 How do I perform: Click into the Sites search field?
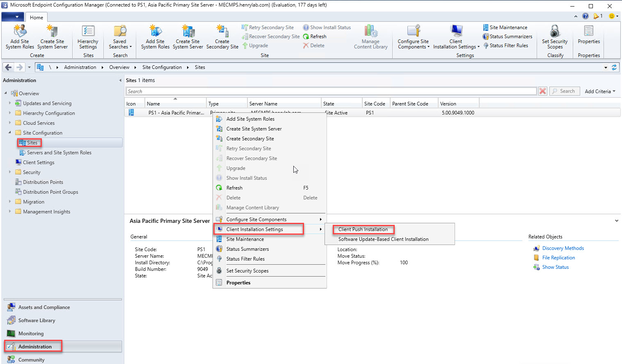pyautogui.click(x=331, y=91)
